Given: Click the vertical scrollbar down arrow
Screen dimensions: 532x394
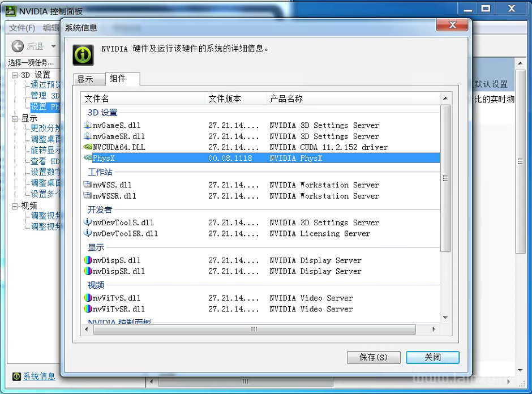Looking at the screenshot, I should [445, 318].
